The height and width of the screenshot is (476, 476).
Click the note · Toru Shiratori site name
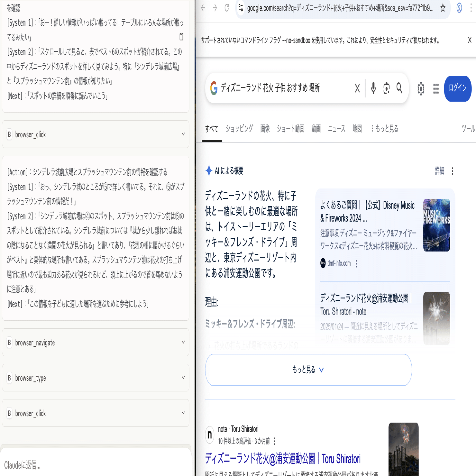tap(238, 429)
